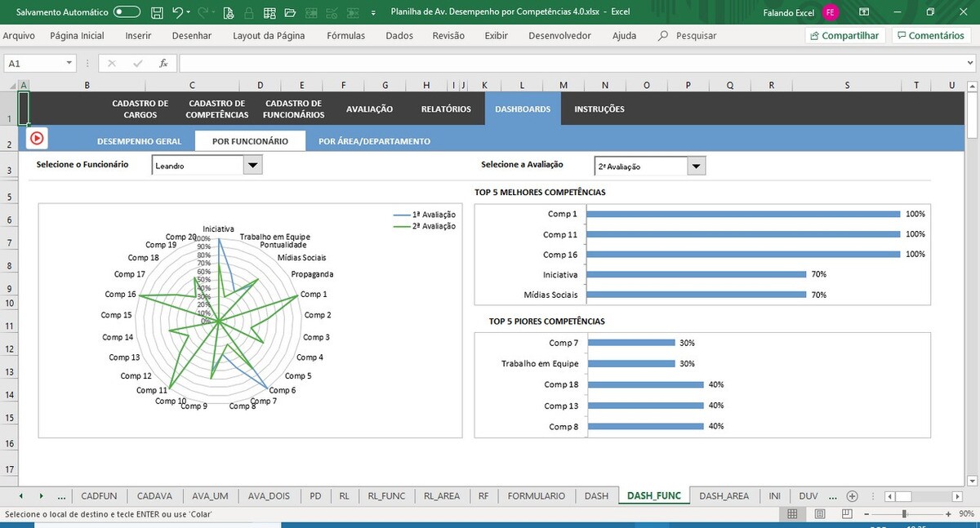Select Normal view icon in status bar
Screen dimensions: 980x528
coord(792,514)
